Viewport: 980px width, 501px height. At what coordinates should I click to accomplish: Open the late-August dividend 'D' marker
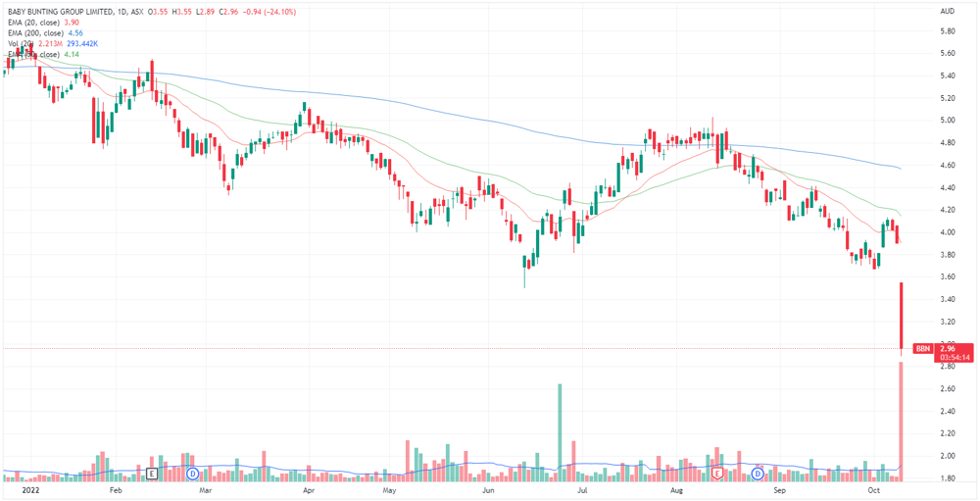tap(759, 474)
